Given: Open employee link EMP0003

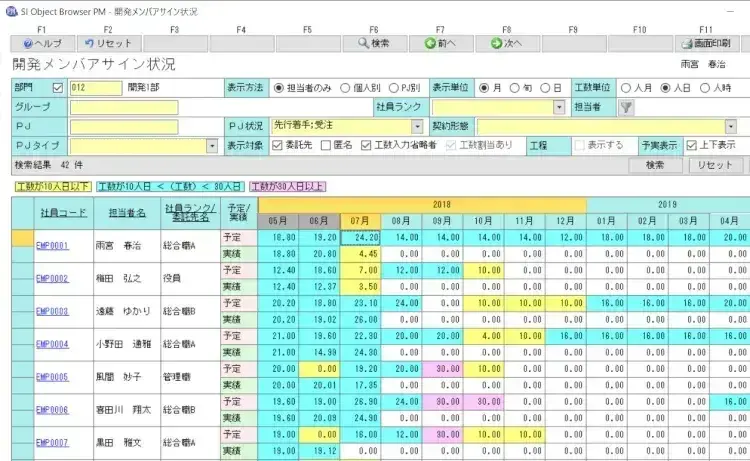Looking at the screenshot, I should (52, 311).
